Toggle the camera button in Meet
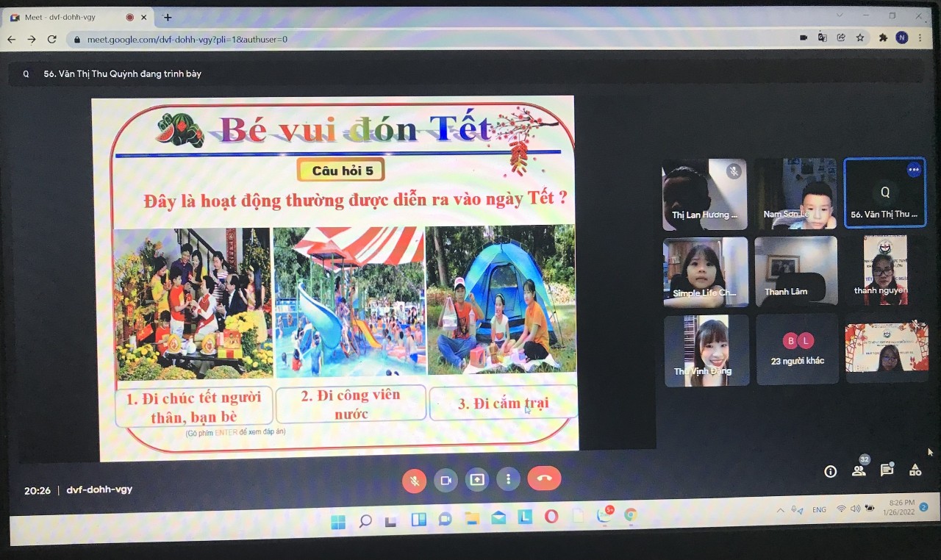Image resolution: width=941 pixels, height=560 pixels. click(446, 480)
